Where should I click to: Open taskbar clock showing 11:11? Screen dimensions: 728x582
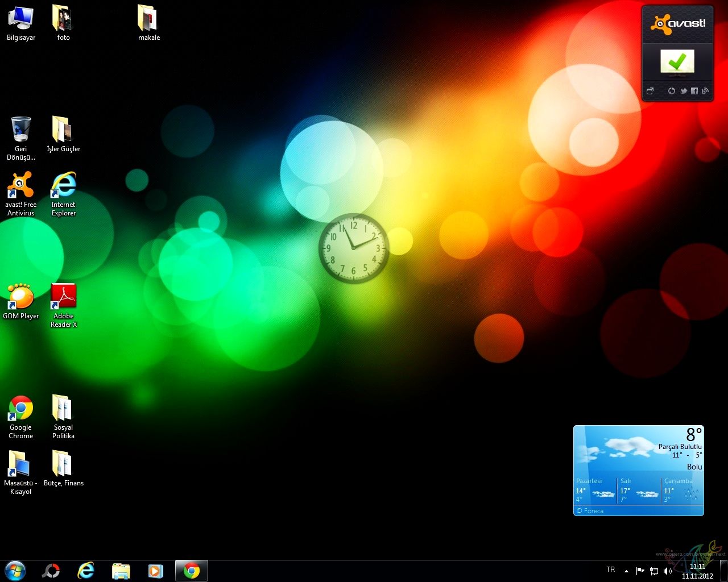pos(697,571)
